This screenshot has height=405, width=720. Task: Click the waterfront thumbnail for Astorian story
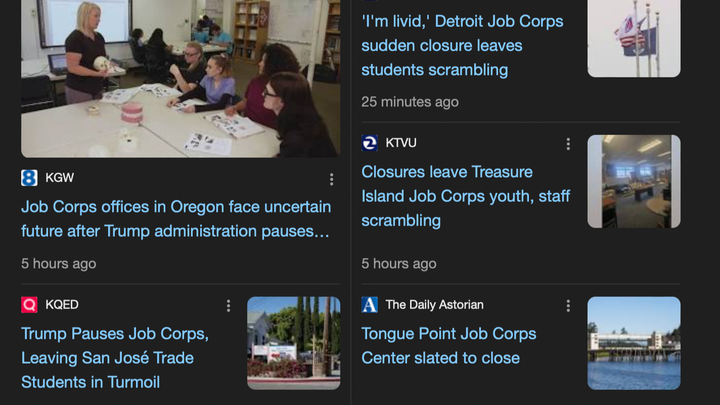(x=634, y=342)
